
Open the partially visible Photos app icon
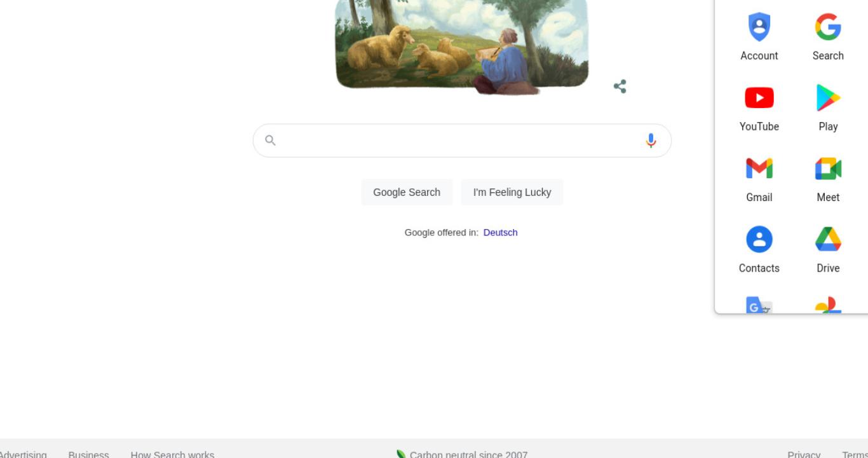(x=828, y=305)
